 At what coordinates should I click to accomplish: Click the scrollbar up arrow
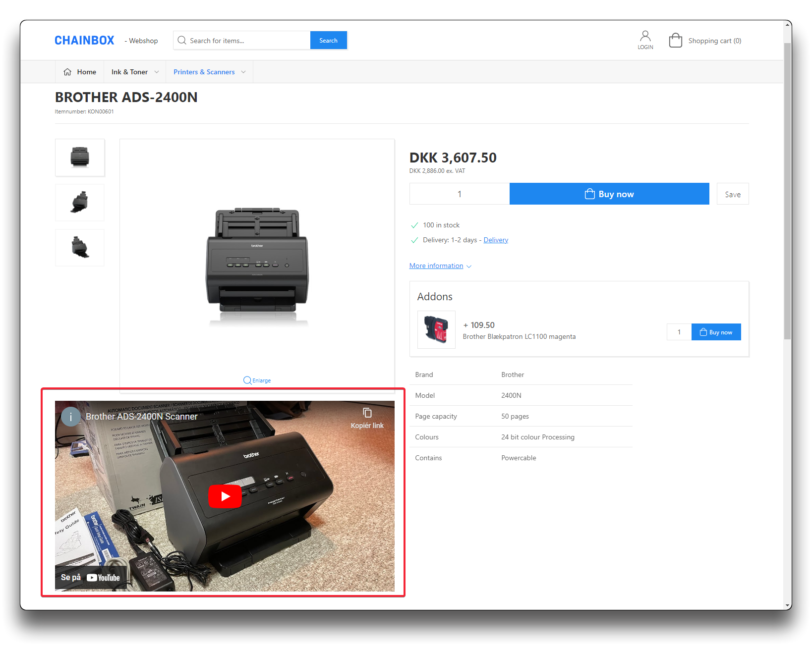pyautogui.click(x=787, y=24)
